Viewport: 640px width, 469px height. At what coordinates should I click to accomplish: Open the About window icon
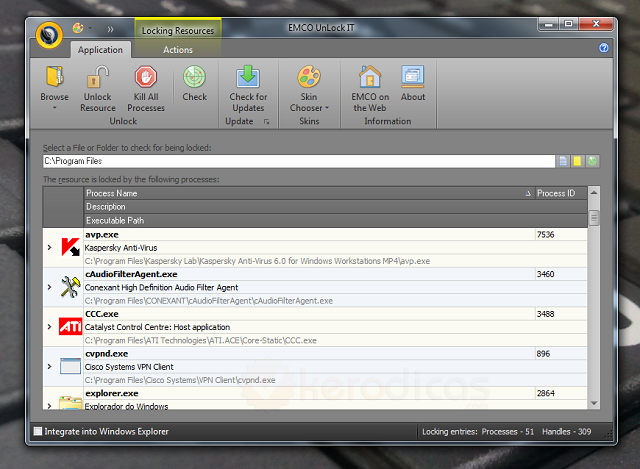click(x=413, y=76)
